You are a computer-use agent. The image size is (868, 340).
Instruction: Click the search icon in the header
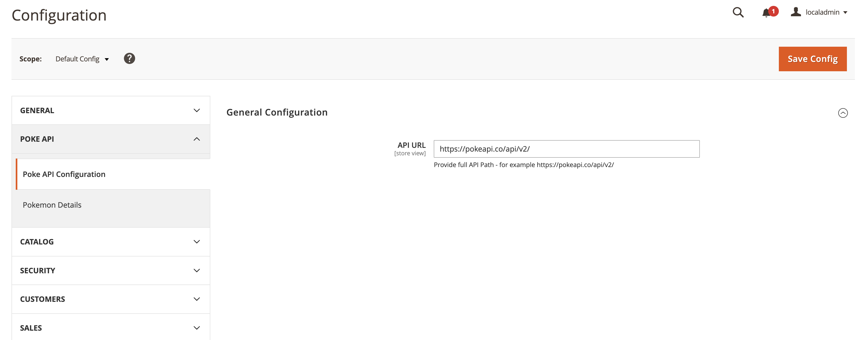[x=739, y=12]
